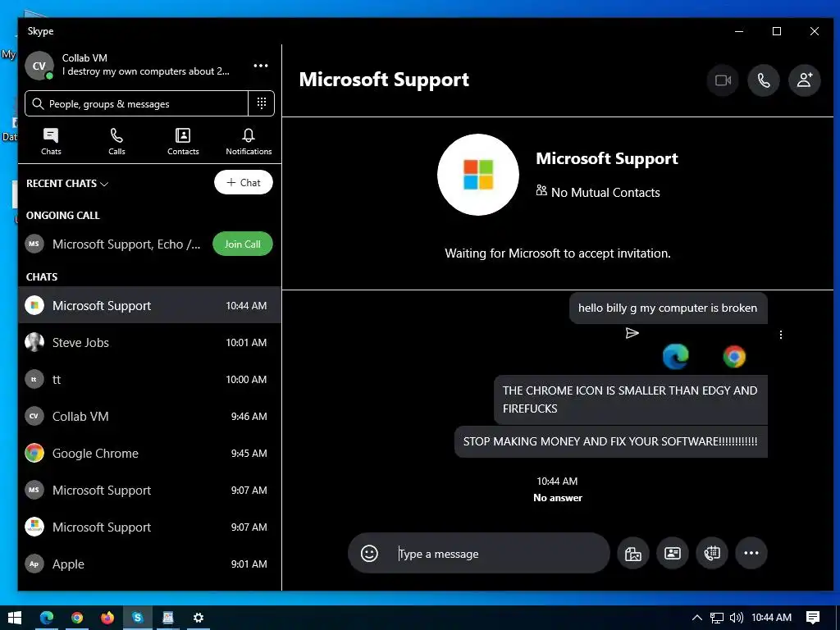The height and width of the screenshot is (630, 840).
Task: Open more message options ellipsis in composer
Action: click(751, 554)
